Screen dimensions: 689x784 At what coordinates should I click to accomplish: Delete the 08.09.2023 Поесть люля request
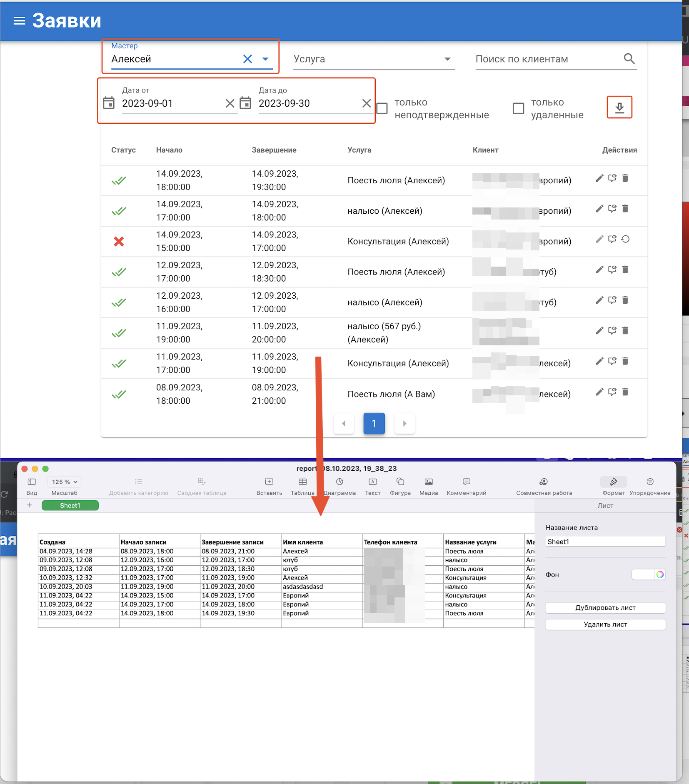(x=625, y=392)
